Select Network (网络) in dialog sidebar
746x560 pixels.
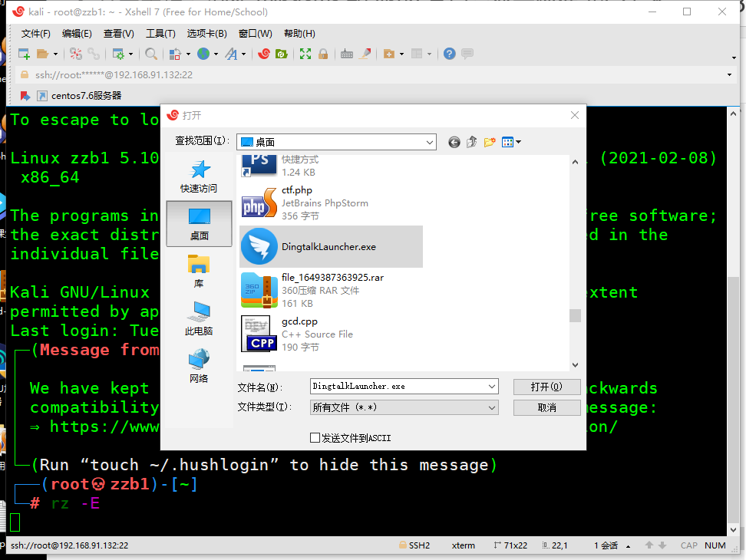[199, 366]
